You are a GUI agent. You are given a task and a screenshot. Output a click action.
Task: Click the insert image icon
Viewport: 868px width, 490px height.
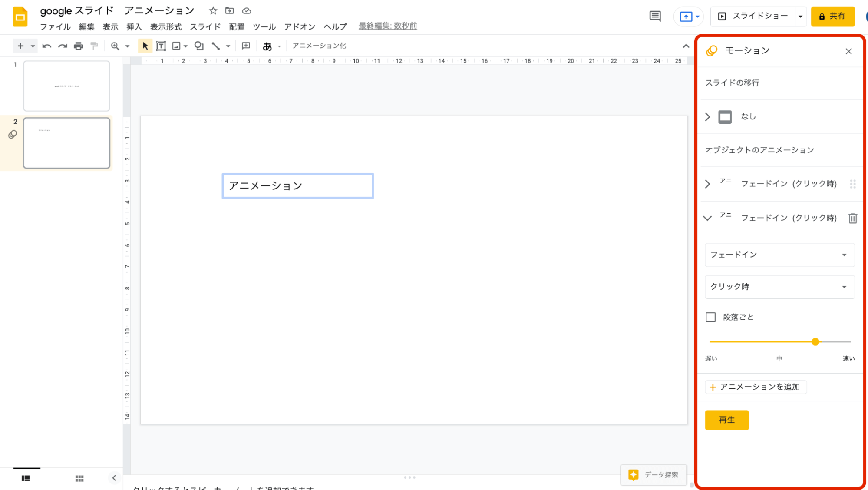tap(176, 46)
